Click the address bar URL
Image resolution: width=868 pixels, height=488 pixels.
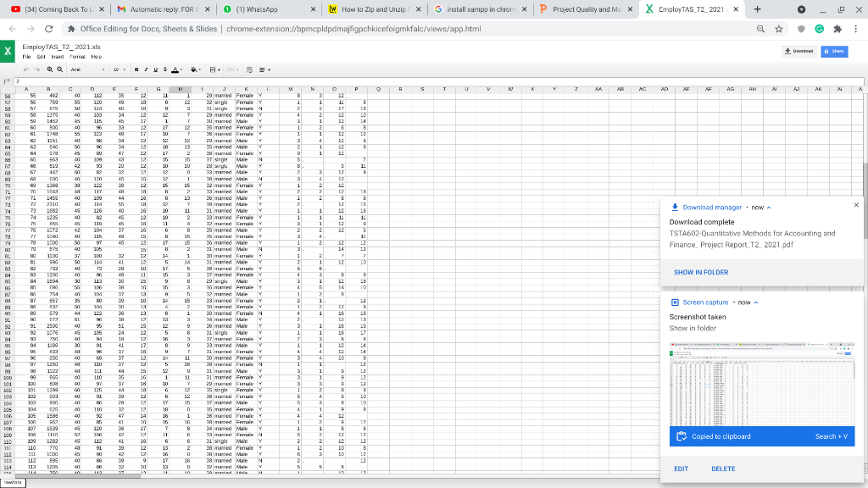pos(353,29)
